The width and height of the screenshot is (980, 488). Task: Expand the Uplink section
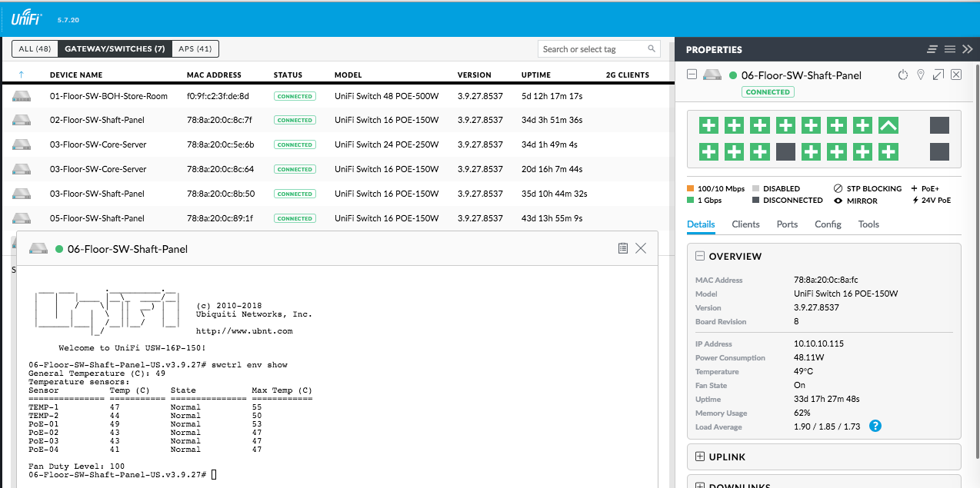coord(700,456)
